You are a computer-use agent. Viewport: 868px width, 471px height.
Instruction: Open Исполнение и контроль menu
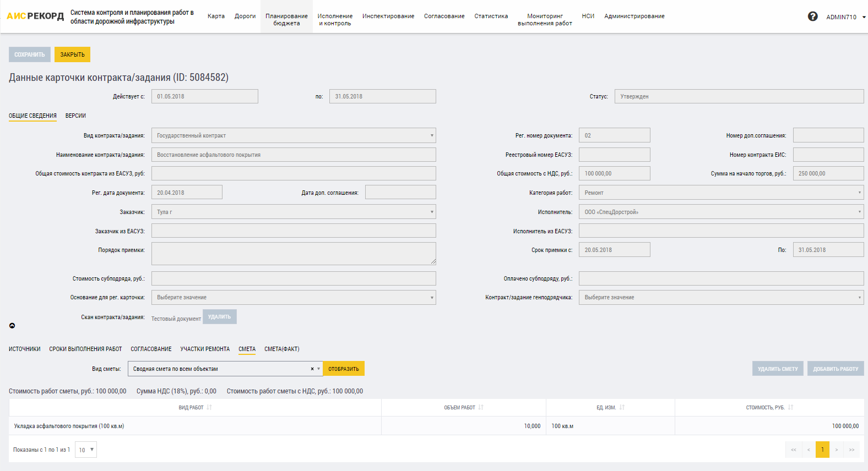pos(335,20)
